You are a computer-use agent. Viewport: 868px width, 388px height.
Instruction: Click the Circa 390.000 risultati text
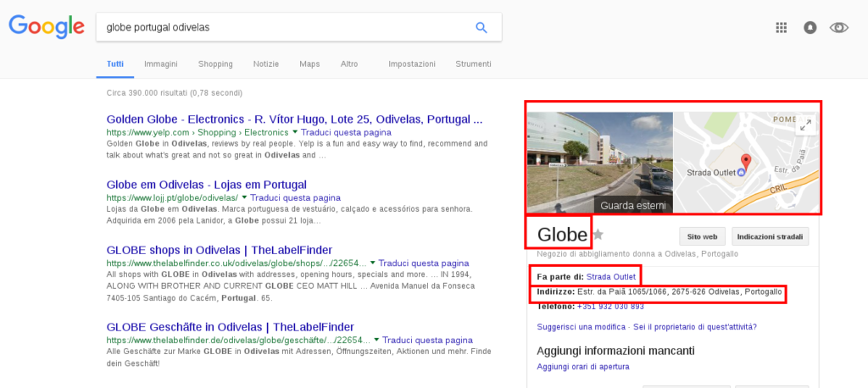[x=175, y=93]
